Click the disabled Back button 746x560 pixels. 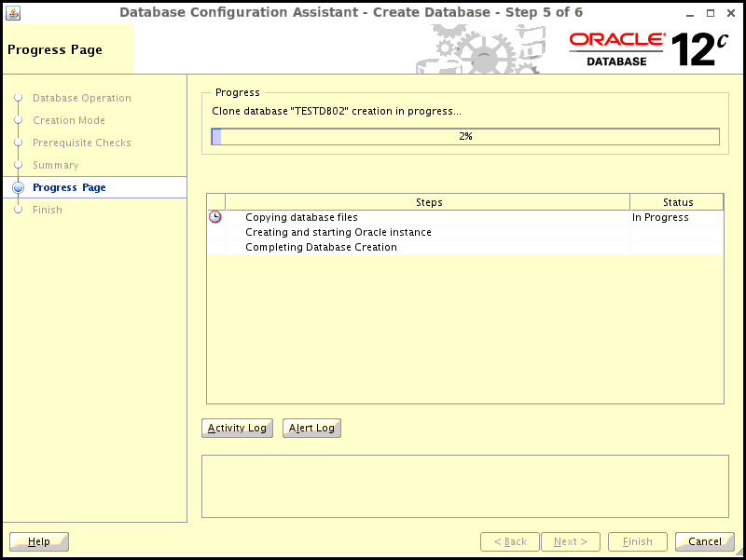tap(510, 541)
